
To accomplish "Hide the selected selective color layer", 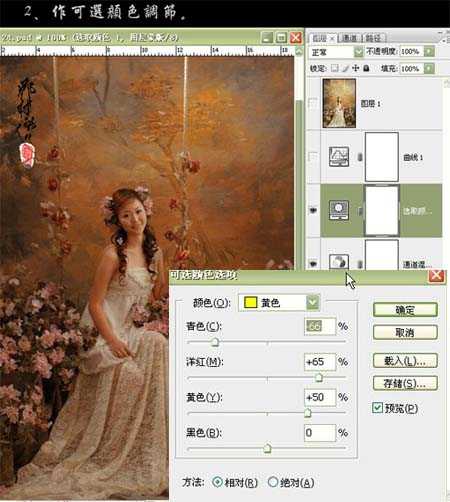I will (313, 210).
